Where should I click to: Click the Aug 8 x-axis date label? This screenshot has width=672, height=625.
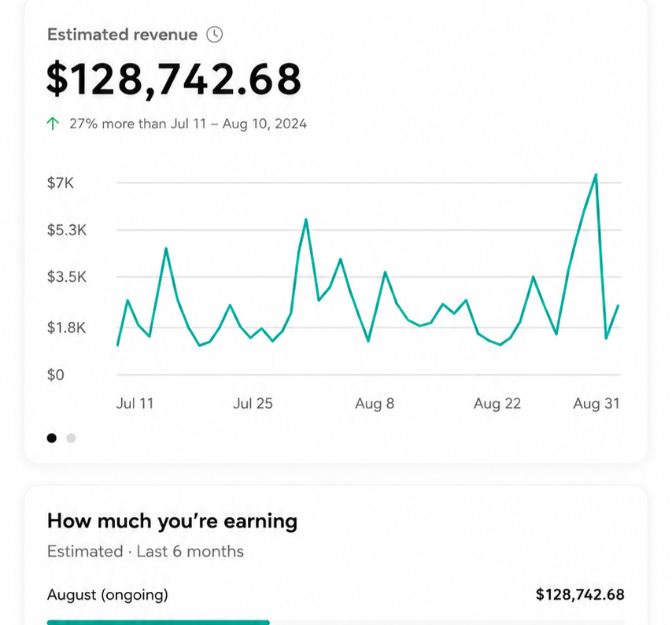click(x=375, y=403)
